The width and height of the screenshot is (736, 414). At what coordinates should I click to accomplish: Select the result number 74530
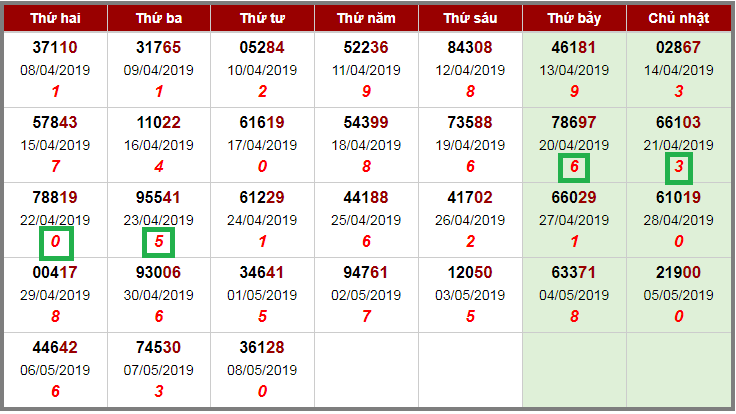click(158, 347)
